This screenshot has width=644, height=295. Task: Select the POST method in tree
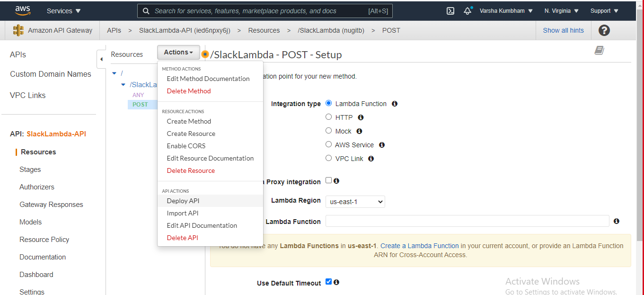[140, 105]
